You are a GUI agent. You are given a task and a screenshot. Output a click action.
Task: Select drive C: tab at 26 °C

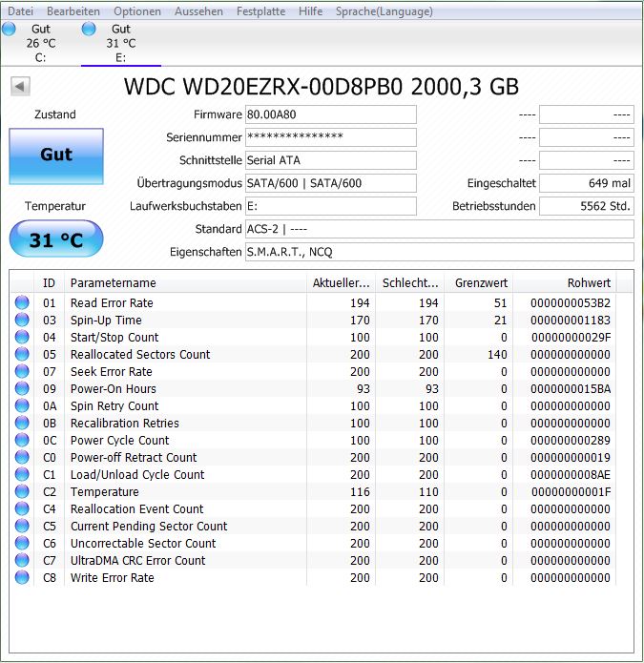point(41,43)
